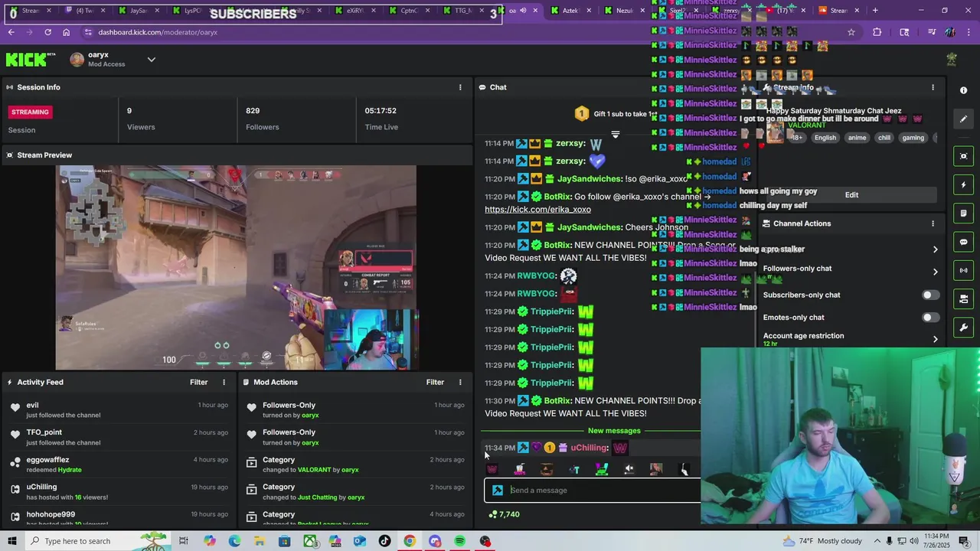This screenshot has height=551, width=980.
Task: Click the English stream tag
Action: [825, 138]
